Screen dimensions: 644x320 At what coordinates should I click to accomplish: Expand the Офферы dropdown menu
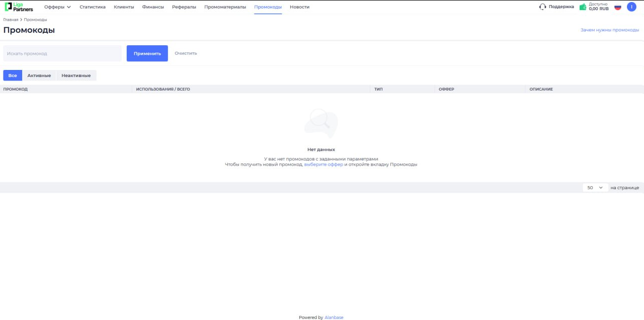tap(57, 7)
